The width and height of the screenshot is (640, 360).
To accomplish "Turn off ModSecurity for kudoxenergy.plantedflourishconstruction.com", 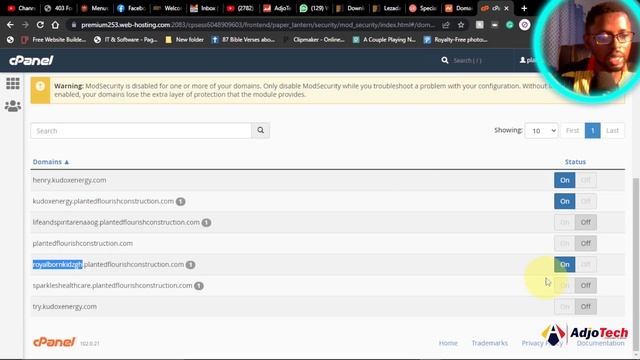I will click(x=586, y=201).
